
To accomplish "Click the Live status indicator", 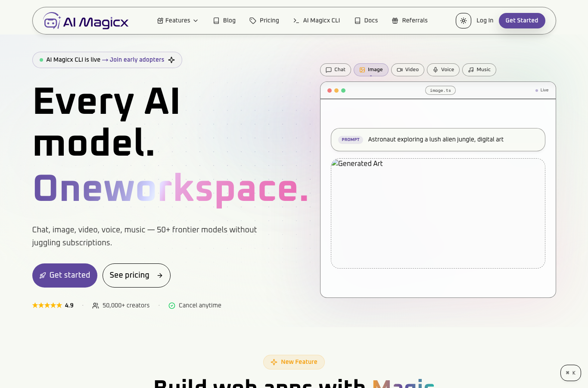I will [542, 91].
